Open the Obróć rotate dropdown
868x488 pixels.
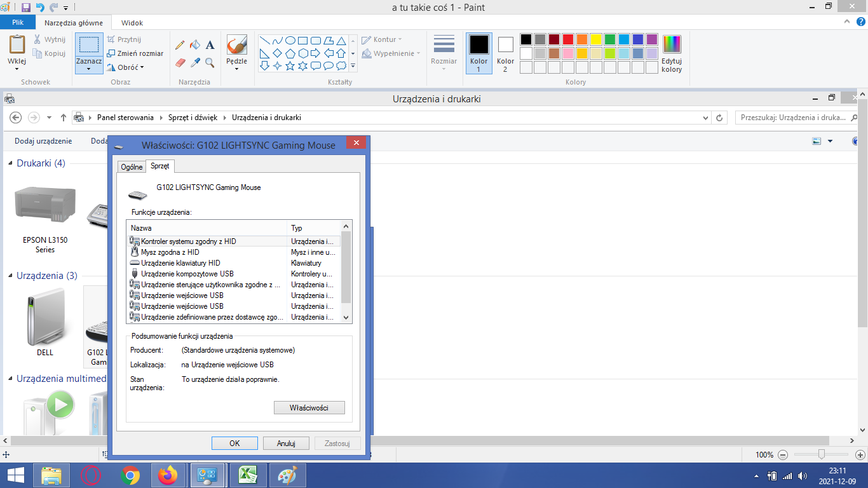click(x=126, y=67)
